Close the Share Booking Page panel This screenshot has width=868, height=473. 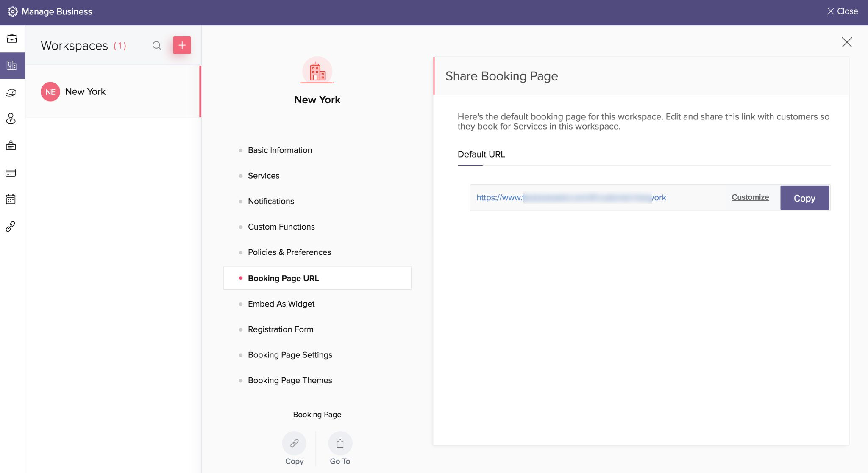(x=846, y=42)
